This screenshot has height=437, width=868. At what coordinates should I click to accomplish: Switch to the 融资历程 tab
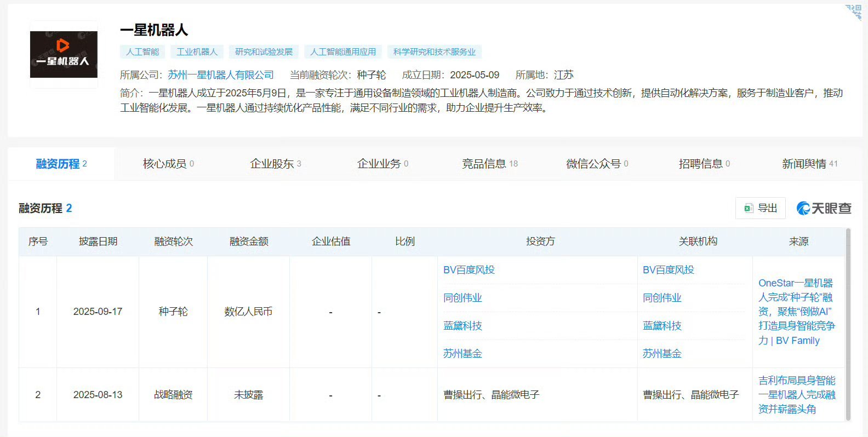pyautogui.click(x=61, y=164)
